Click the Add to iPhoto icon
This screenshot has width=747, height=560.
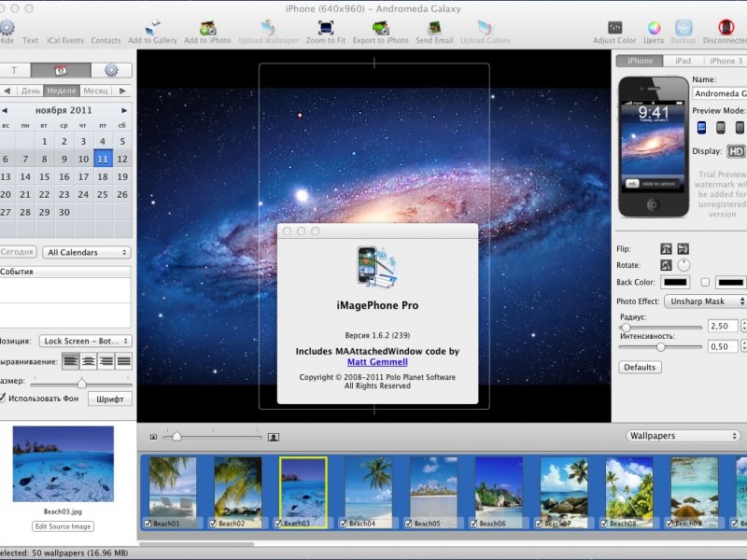coord(207,28)
